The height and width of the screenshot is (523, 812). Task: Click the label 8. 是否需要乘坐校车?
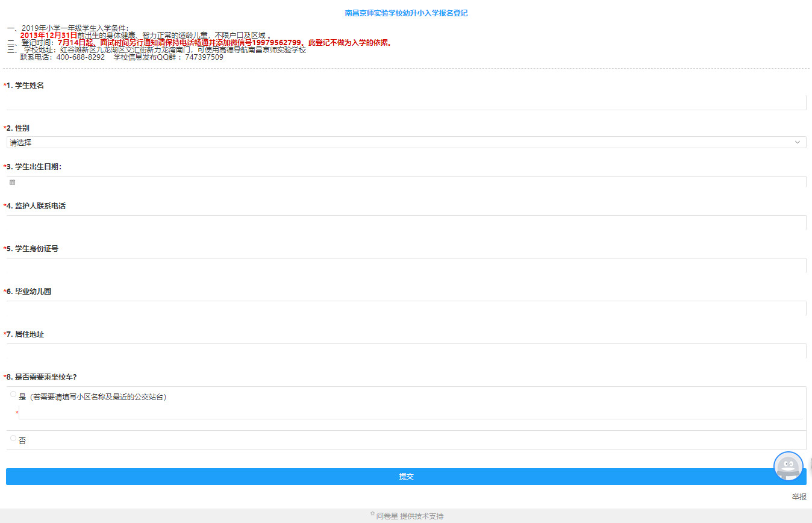pos(42,377)
